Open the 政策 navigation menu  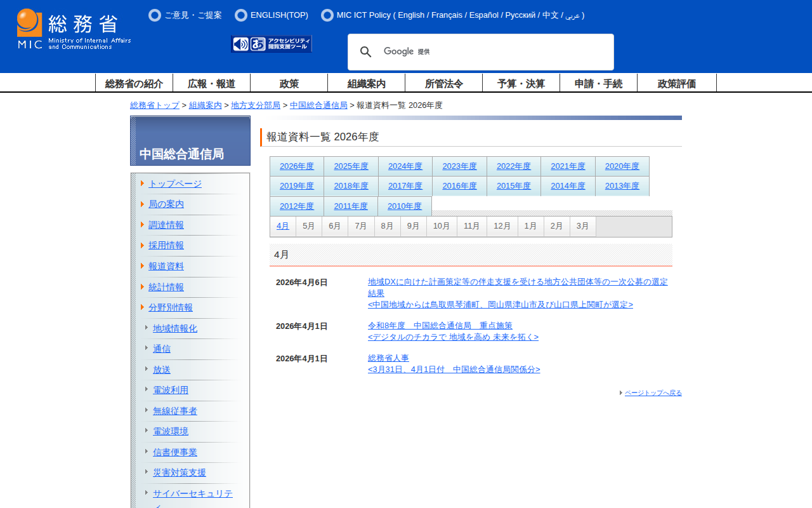point(289,83)
